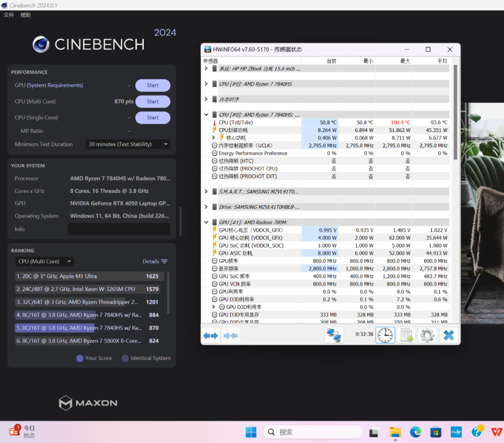
Task: Click the 当前 column header
Action: pyautogui.click(x=331, y=61)
